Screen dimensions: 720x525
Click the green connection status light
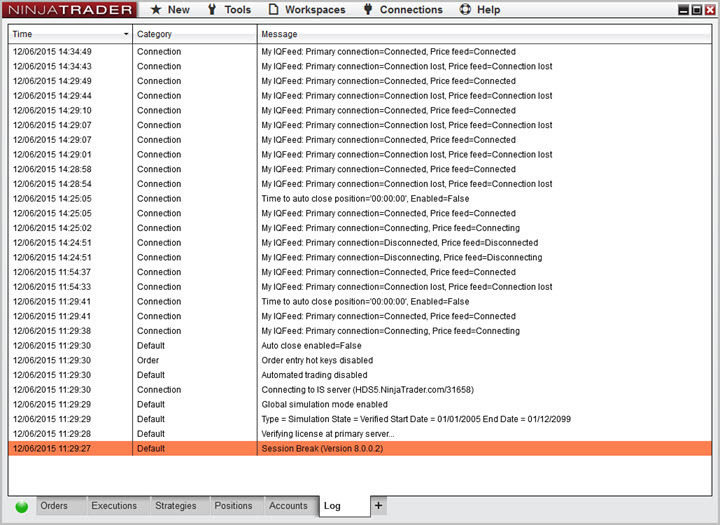(x=22, y=507)
